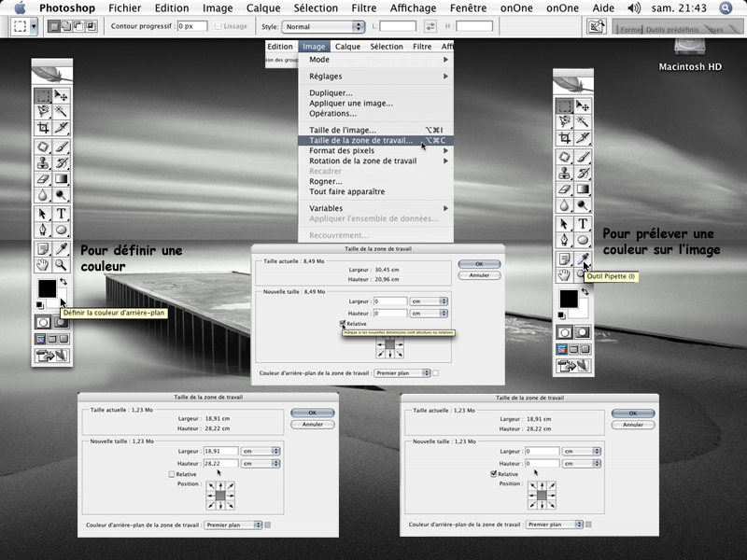Screen dimensions: 747x560
Task: Choose the Eraser tool in the left toolbox
Action: (x=43, y=179)
